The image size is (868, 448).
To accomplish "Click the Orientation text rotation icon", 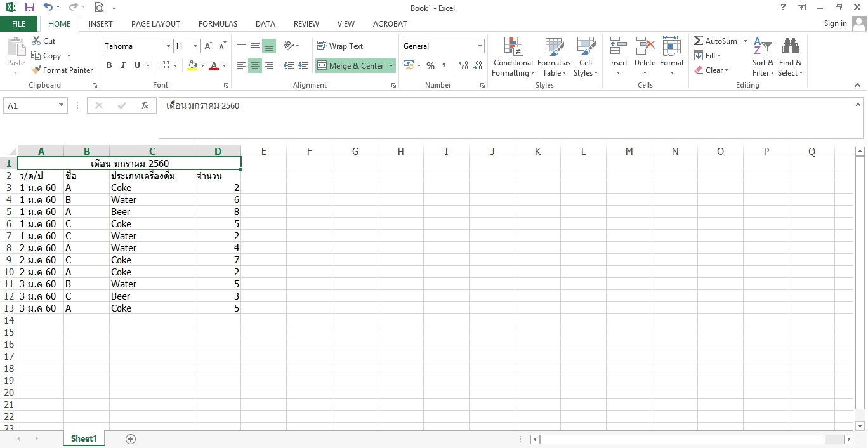I will [289, 46].
